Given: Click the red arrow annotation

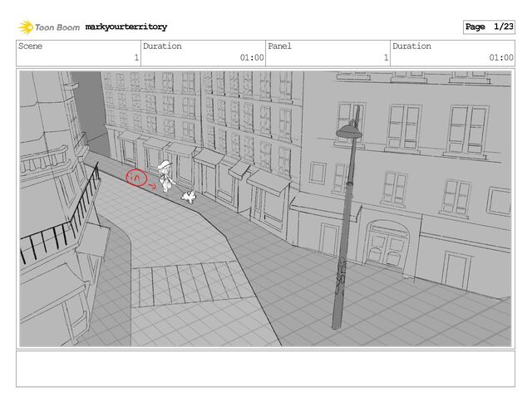Looking at the screenshot, I should pyautogui.click(x=152, y=186).
